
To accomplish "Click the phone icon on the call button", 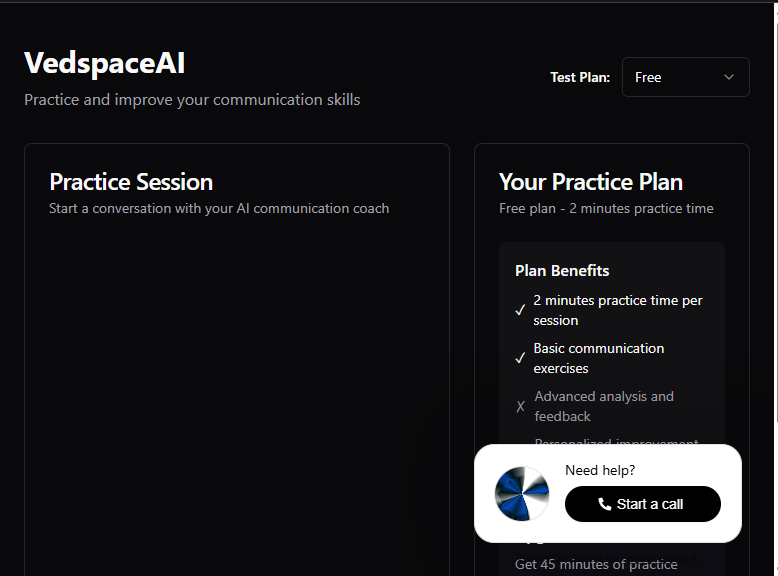I will tap(604, 504).
